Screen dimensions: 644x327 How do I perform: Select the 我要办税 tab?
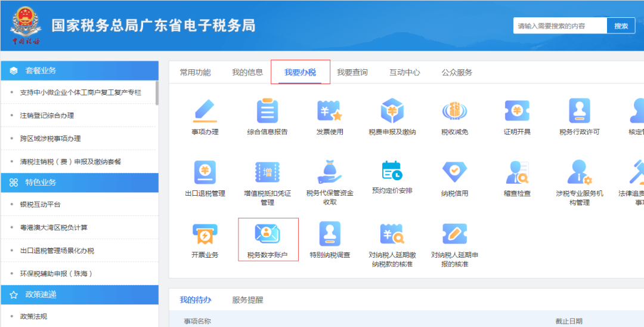click(300, 73)
